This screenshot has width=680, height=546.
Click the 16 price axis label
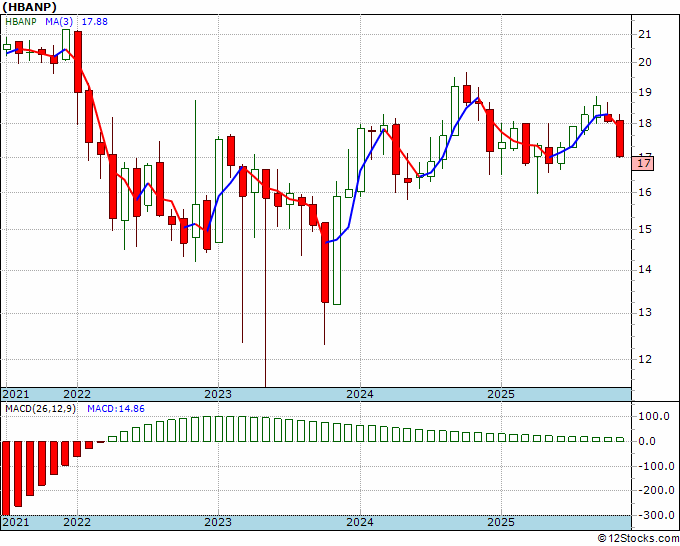point(645,192)
